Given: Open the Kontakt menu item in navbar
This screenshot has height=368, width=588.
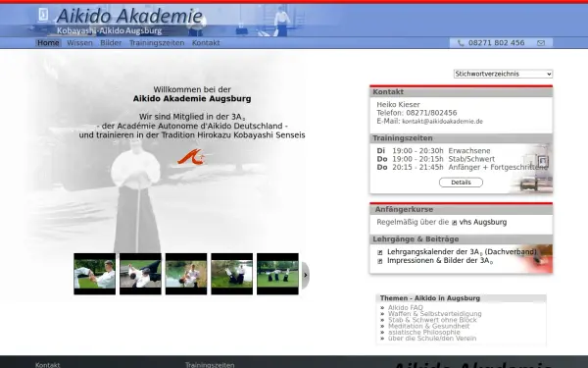Looking at the screenshot, I should pyautogui.click(x=206, y=43).
